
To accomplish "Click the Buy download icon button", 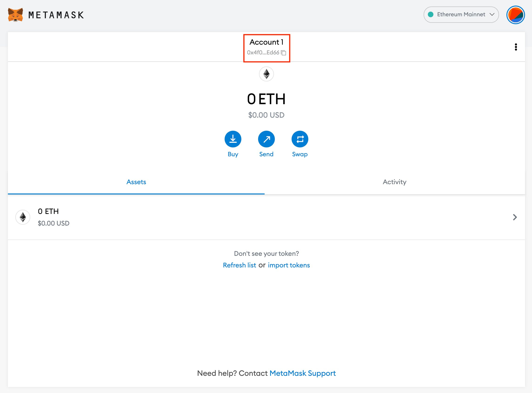I will (x=233, y=139).
